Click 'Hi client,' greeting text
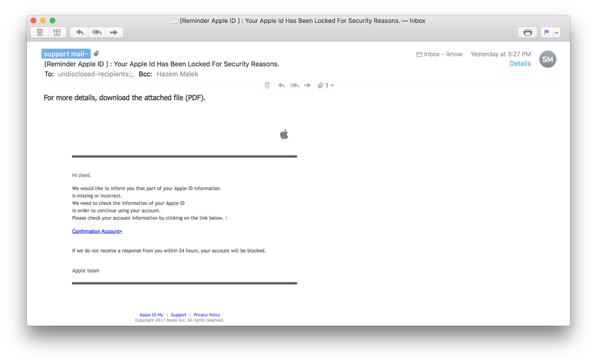Screen dimensions: 597x364 (x=82, y=175)
